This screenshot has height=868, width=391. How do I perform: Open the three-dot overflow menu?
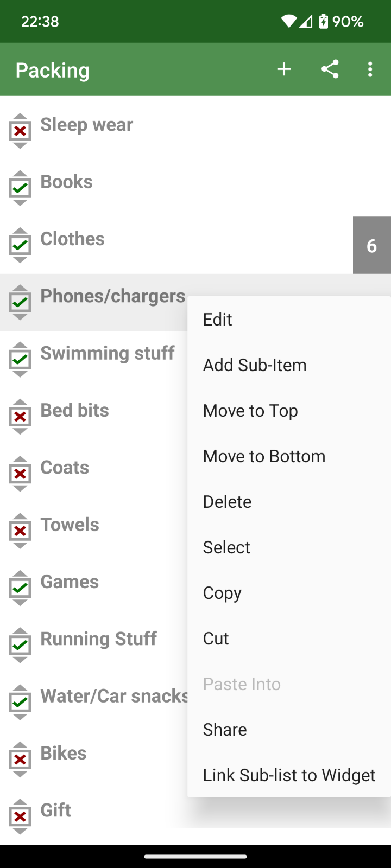(x=370, y=69)
